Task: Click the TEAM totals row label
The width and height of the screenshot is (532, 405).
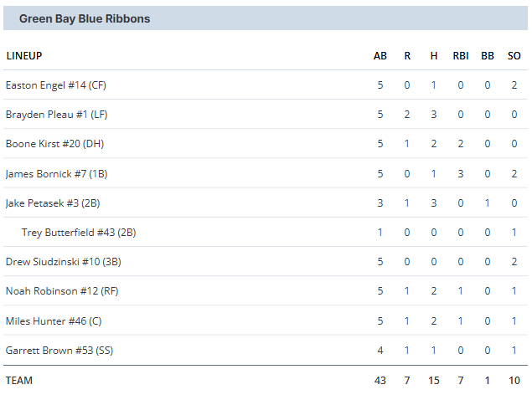Action: pos(19,380)
